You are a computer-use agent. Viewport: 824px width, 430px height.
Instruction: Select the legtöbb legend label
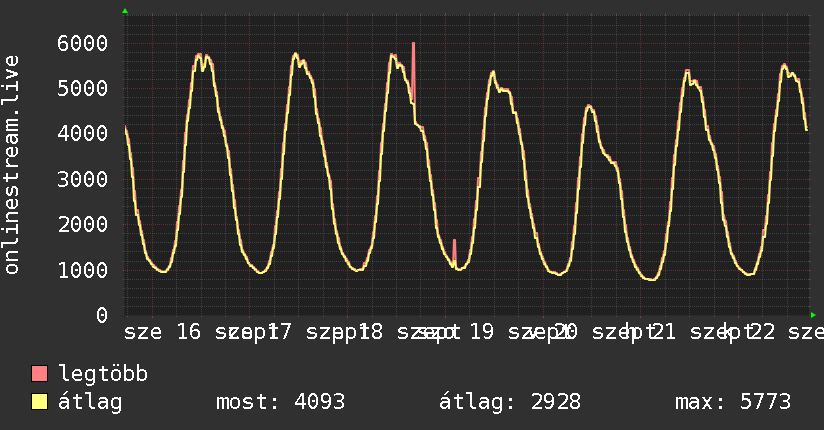click(x=103, y=374)
